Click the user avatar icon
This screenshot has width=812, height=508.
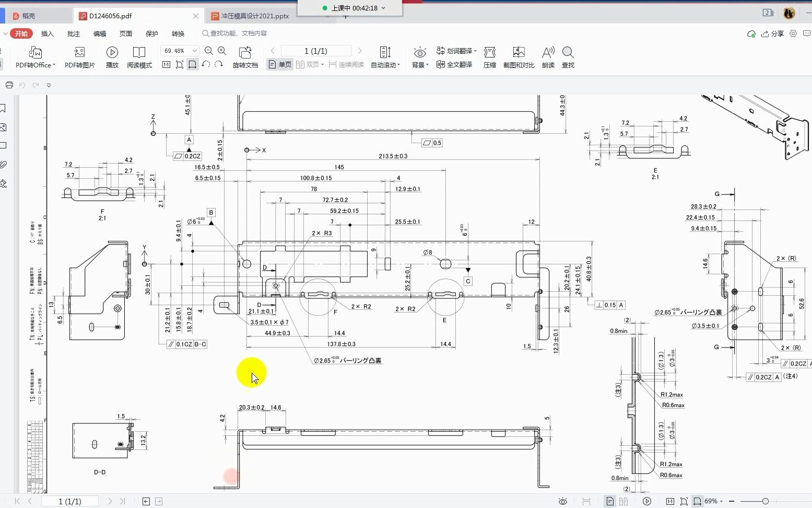[789, 13]
